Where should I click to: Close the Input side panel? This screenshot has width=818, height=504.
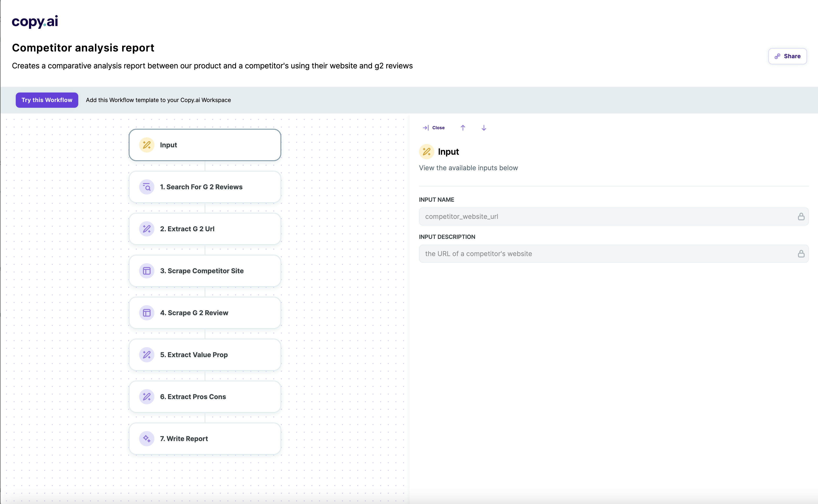coord(434,128)
